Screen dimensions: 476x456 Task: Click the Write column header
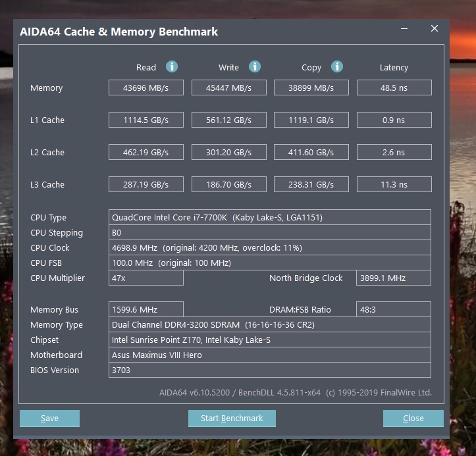tap(228, 67)
